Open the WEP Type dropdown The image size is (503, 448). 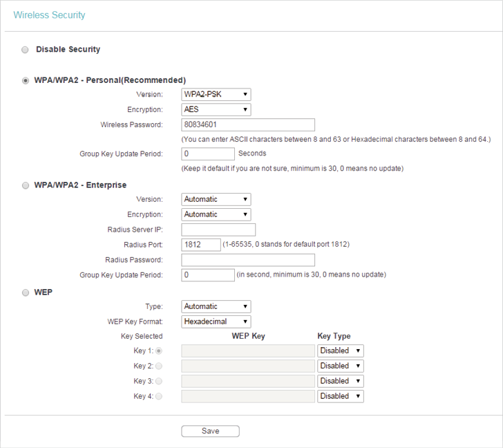pos(216,306)
